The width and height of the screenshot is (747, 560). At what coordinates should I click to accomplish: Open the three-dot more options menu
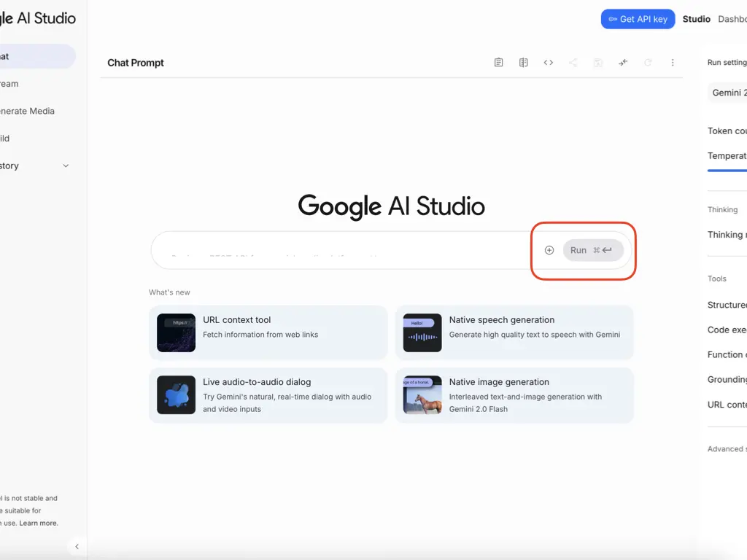point(673,63)
